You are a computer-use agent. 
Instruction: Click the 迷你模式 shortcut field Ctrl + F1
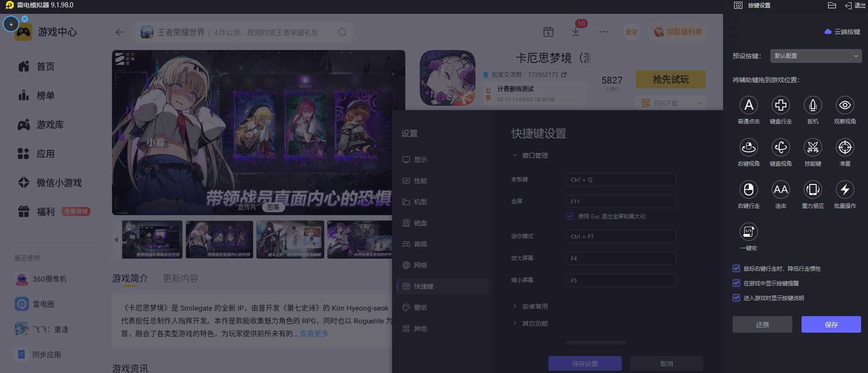[621, 236]
